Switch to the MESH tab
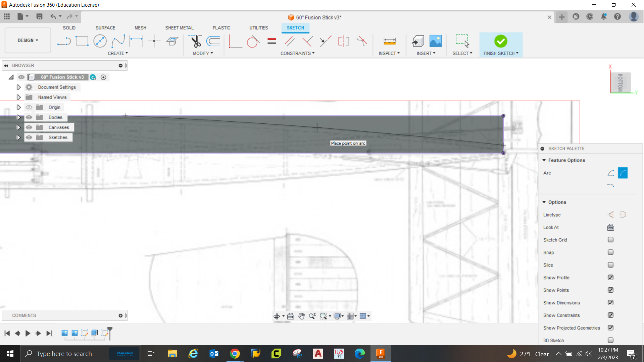Viewport: 644px width, 362px height. pyautogui.click(x=140, y=28)
